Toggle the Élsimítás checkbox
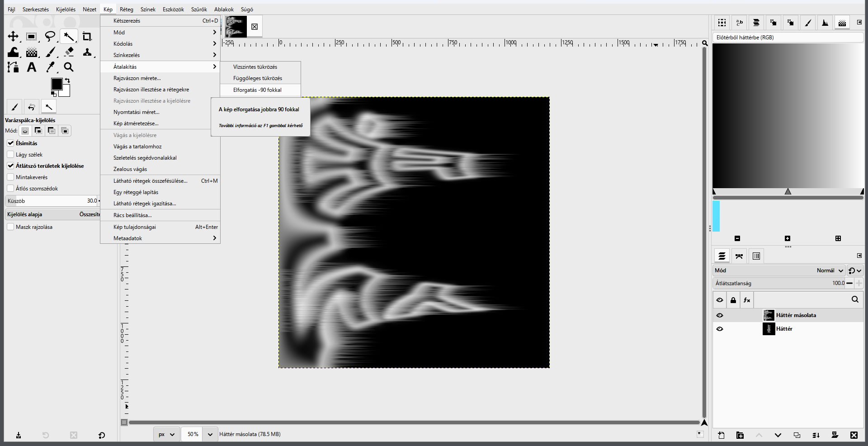Image resolution: width=868 pixels, height=446 pixels. click(10, 143)
